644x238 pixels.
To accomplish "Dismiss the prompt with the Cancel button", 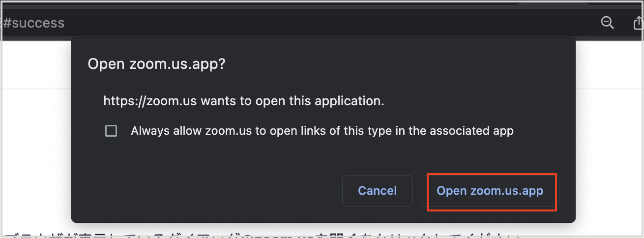I will point(377,190).
